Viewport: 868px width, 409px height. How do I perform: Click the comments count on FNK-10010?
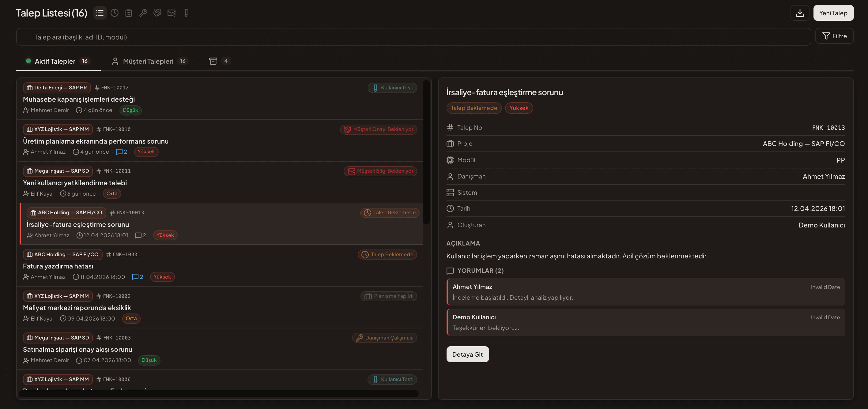pos(121,152)
